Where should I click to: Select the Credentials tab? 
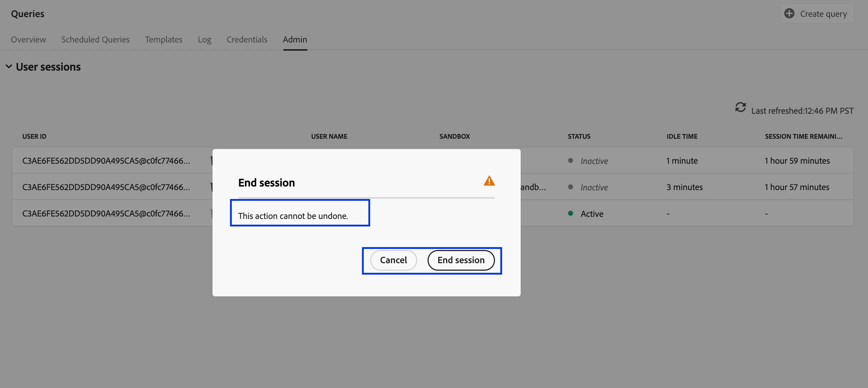(247, 40)
